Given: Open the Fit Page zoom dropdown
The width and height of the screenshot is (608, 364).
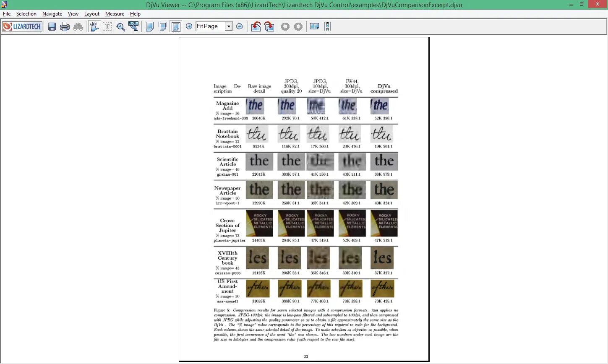Looking at the screenshot, I should click(x=229, y=26).
